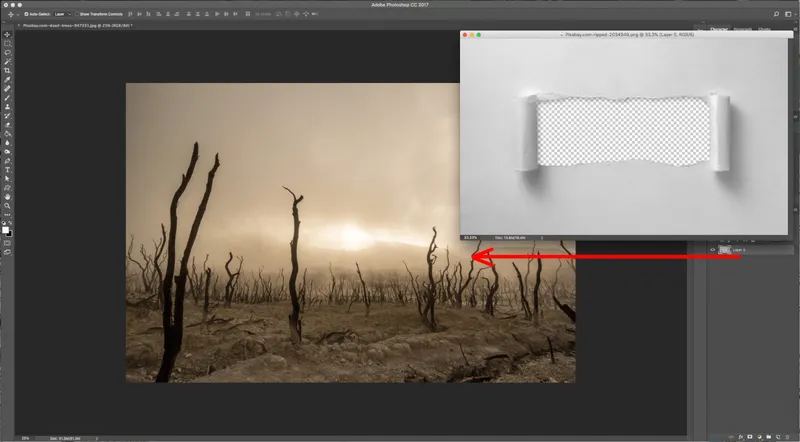
Task: Select the Brush tool
Action: coord(7,97)
